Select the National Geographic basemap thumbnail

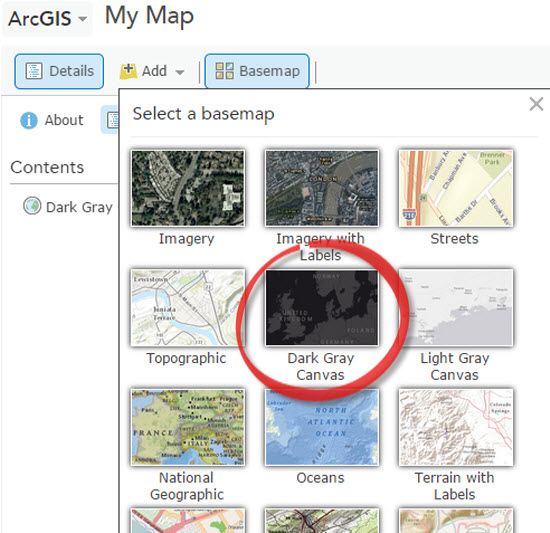pos(188,427)
